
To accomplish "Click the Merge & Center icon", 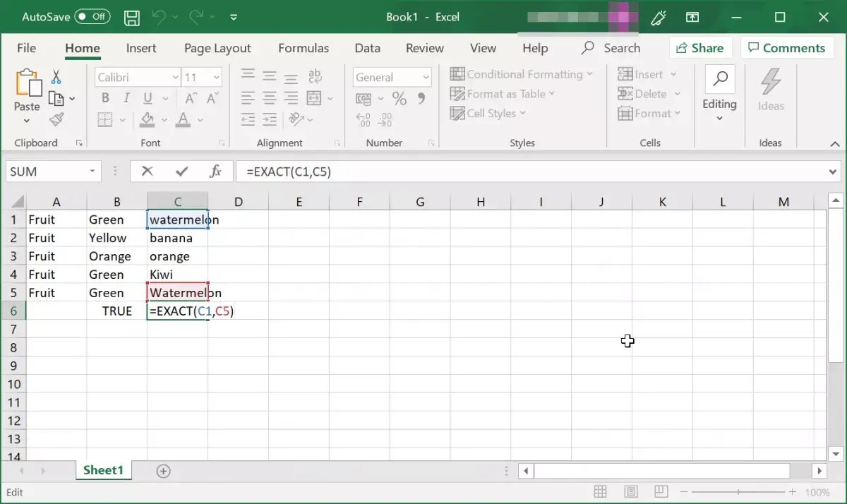I will [315, 99].
